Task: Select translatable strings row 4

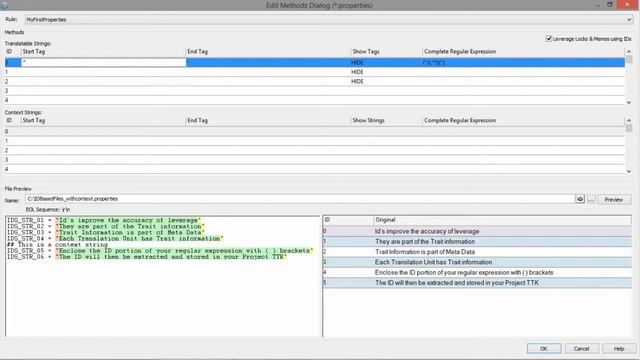Action: tap(315, 100)
